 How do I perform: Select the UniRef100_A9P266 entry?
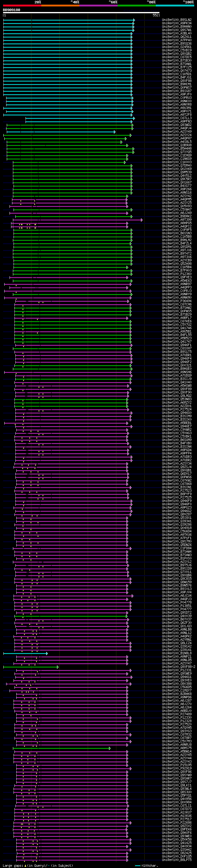point(177,189)
